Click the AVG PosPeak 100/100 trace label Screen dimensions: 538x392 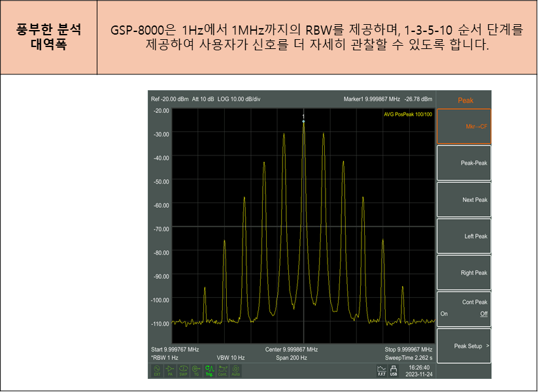coord(408,114)
